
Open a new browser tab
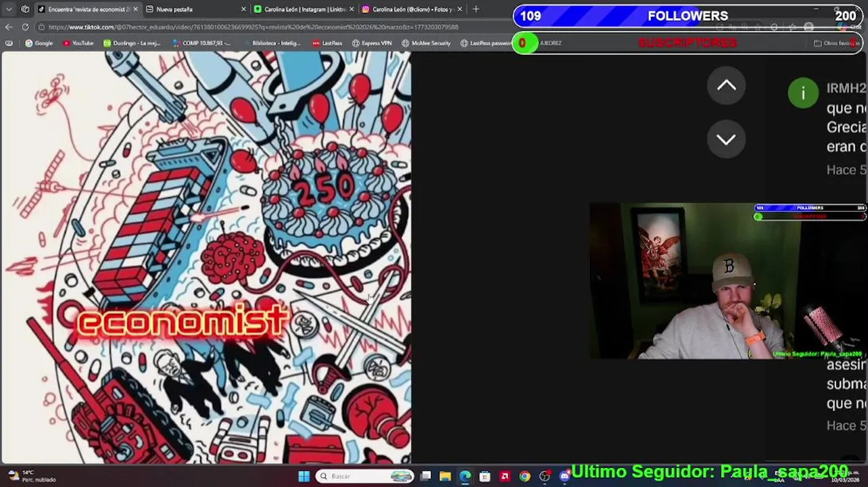476,9
